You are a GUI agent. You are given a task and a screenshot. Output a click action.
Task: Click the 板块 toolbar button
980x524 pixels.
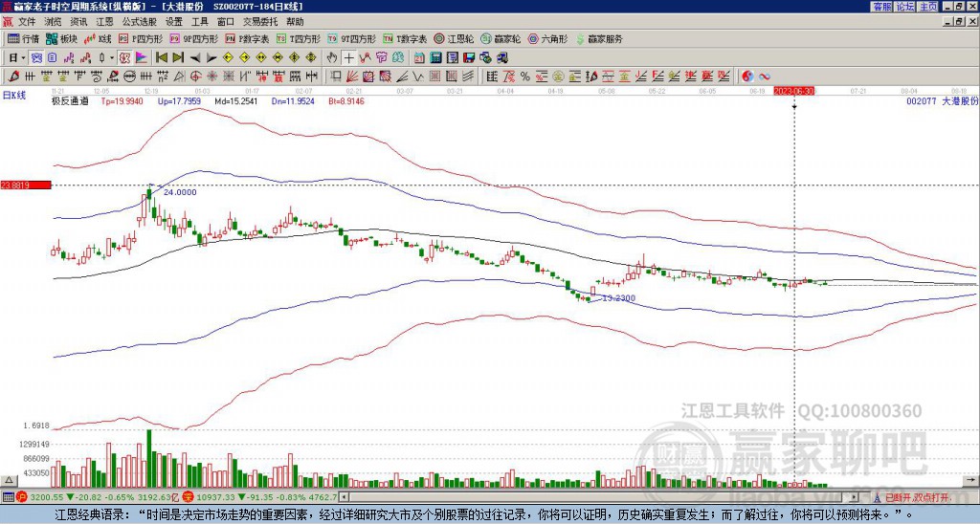tap(61, 38)
